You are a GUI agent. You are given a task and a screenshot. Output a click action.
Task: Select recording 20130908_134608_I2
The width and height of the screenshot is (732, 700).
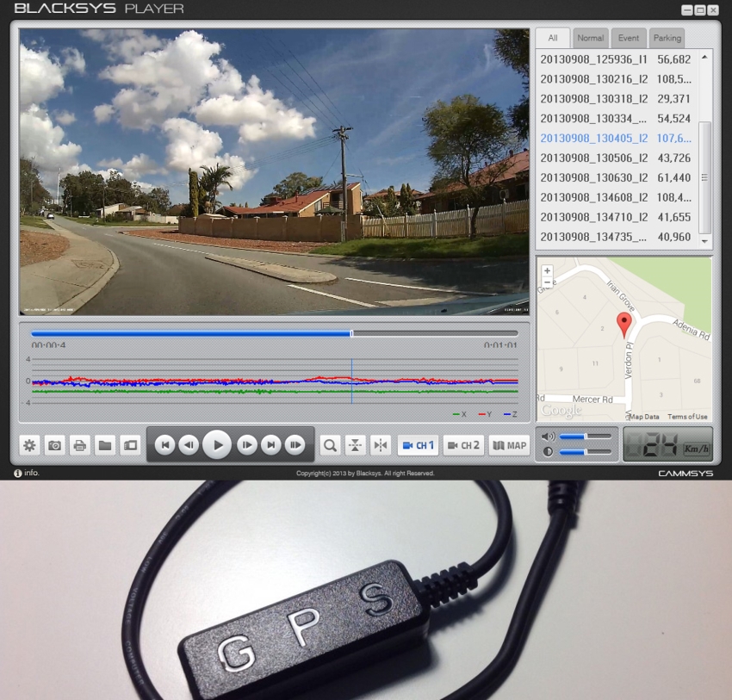617,197
